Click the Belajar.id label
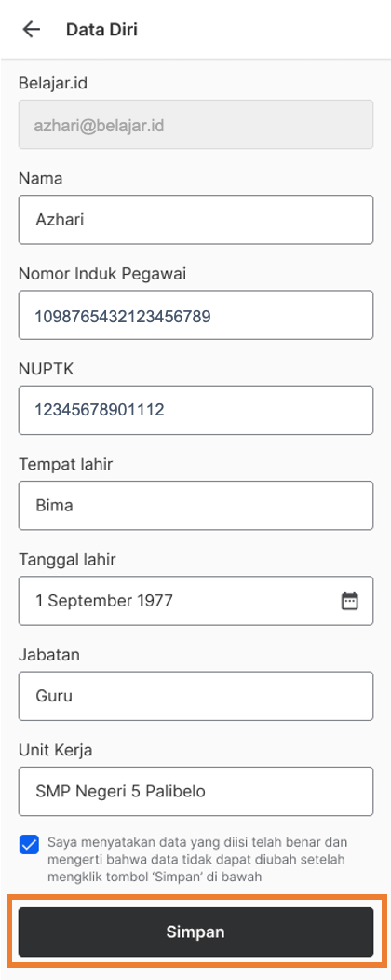 pyautogui.click(x=52, y=83)
